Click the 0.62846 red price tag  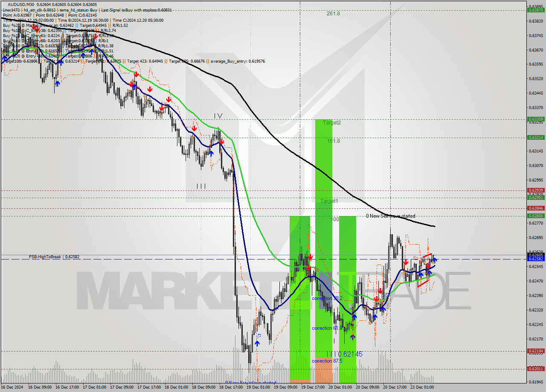coord(536,208)
